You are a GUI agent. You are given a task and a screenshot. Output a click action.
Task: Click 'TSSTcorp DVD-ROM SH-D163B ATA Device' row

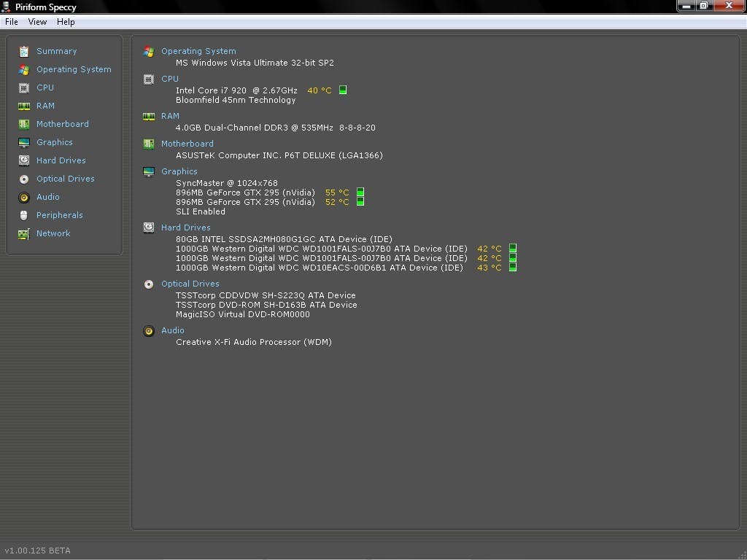point(266,305)
